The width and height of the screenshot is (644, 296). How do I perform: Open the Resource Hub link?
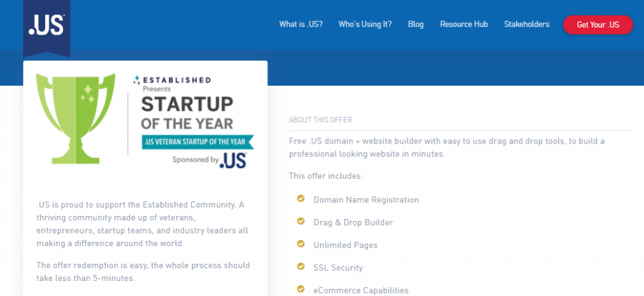click(x=464, y=25)
